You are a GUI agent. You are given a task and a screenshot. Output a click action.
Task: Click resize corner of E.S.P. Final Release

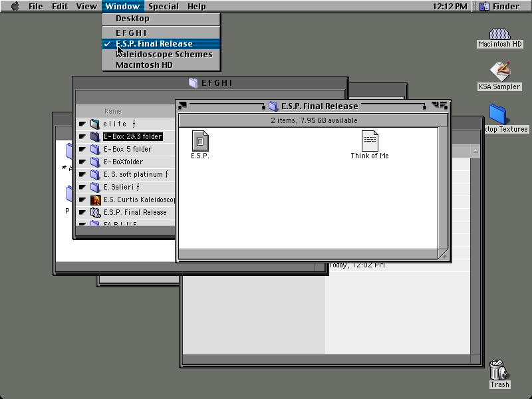[x=443, y=255]
